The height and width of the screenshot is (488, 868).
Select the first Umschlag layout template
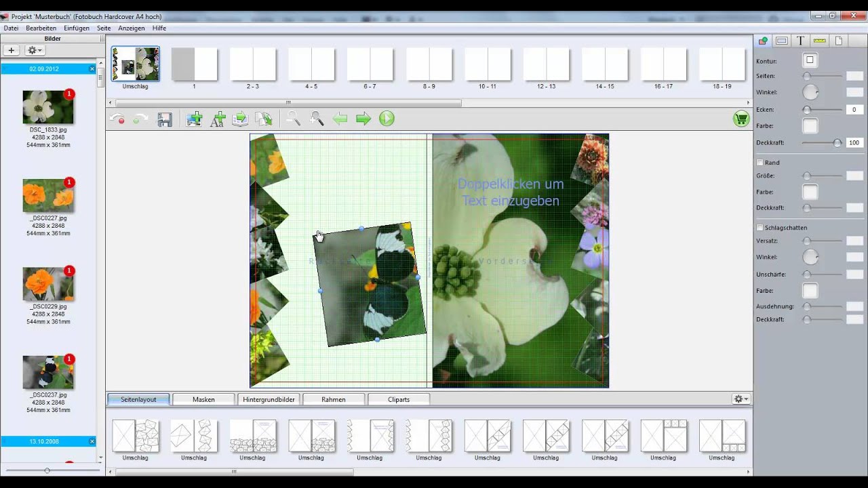tap(136, 436)
